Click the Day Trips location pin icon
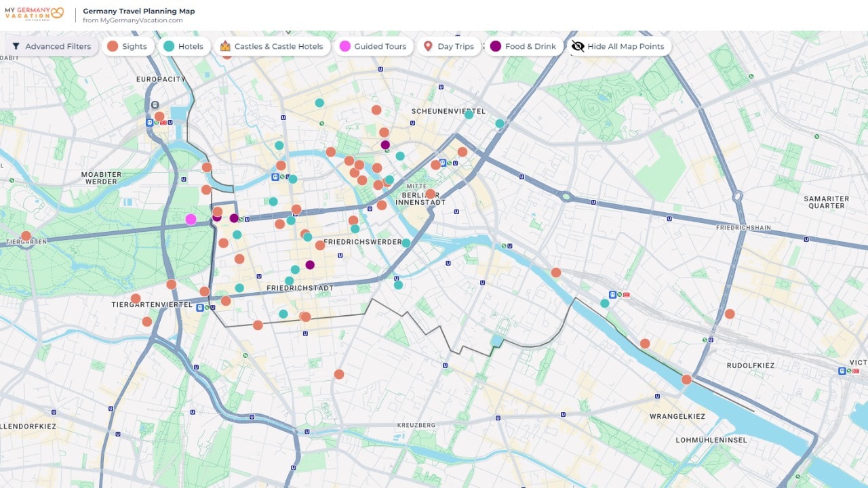 tap(427, 46)
